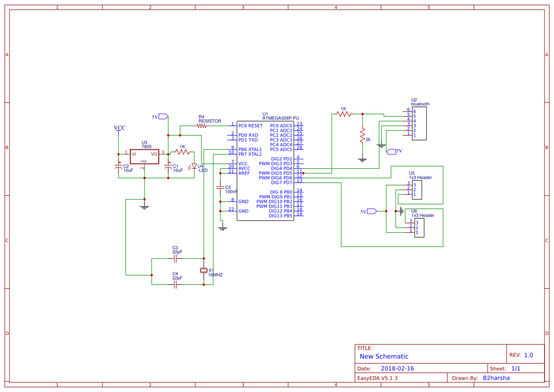Select capacitor C1 10uF symbol

pos(168,166)
